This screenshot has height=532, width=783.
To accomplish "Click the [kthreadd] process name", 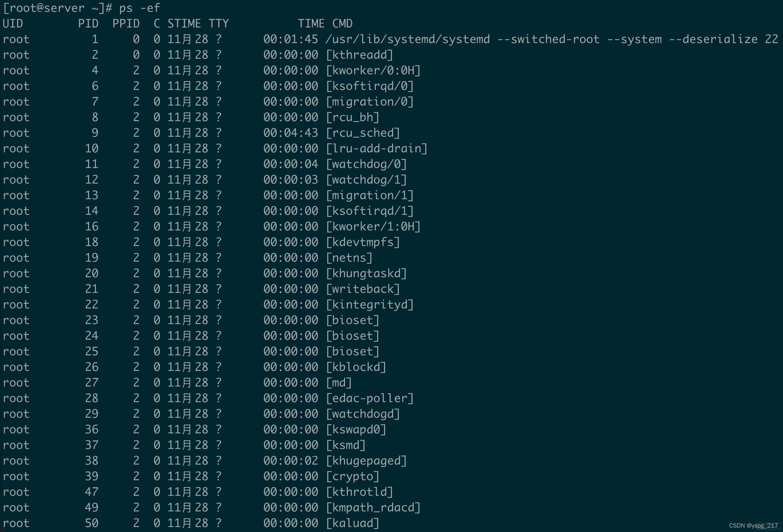I will click(359, 55).
